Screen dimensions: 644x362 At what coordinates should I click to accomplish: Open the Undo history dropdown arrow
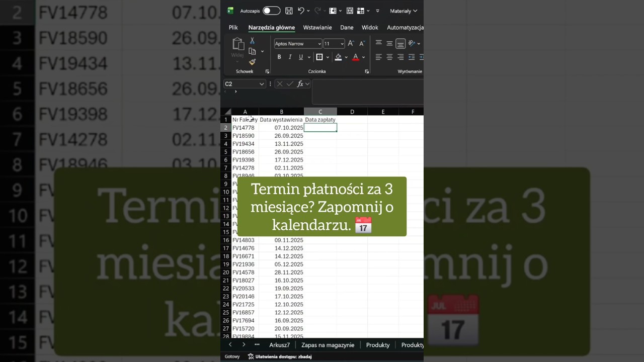(x=308, y=11)
